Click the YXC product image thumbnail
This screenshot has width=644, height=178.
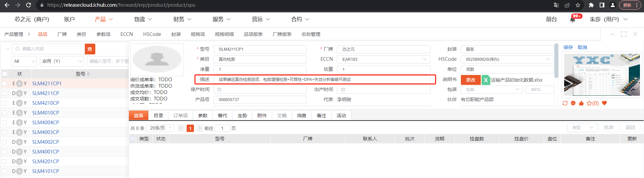click(602, 75)
